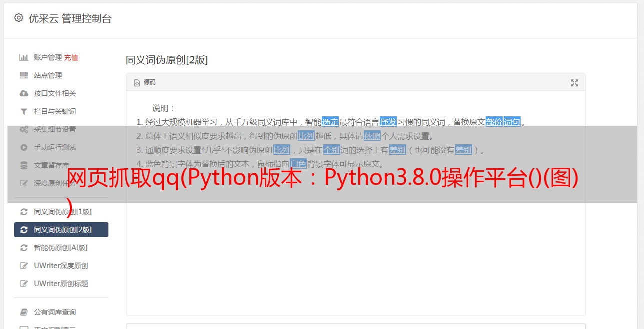Screen dimensions: 644x329
Task: Click the highlighted word 部份
Action: coord(494,122)
